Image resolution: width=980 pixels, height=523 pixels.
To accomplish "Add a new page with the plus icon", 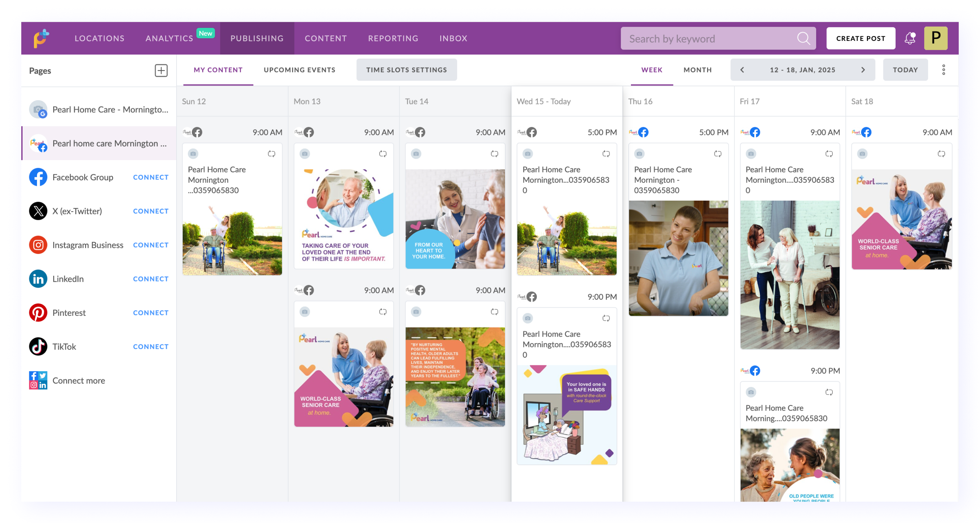I will click(161, 71).
